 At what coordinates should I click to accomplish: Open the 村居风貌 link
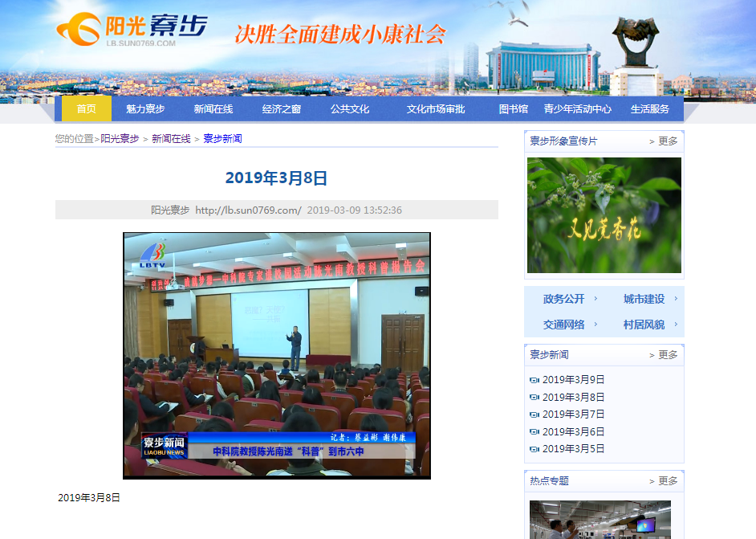coord(644,325)
